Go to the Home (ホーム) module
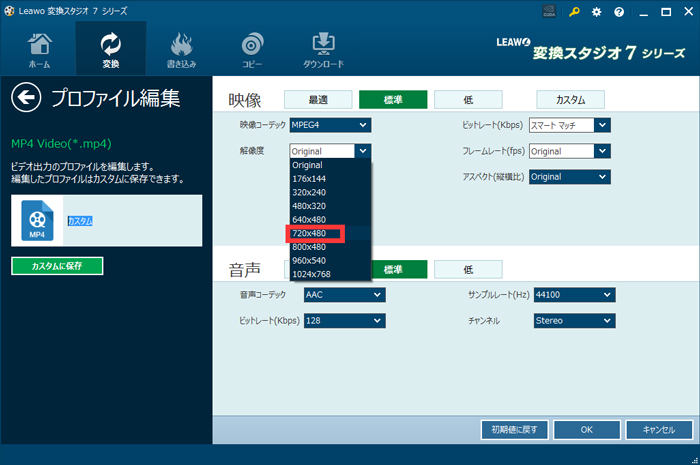Screen dimensions: 700x465 [39, 50]
